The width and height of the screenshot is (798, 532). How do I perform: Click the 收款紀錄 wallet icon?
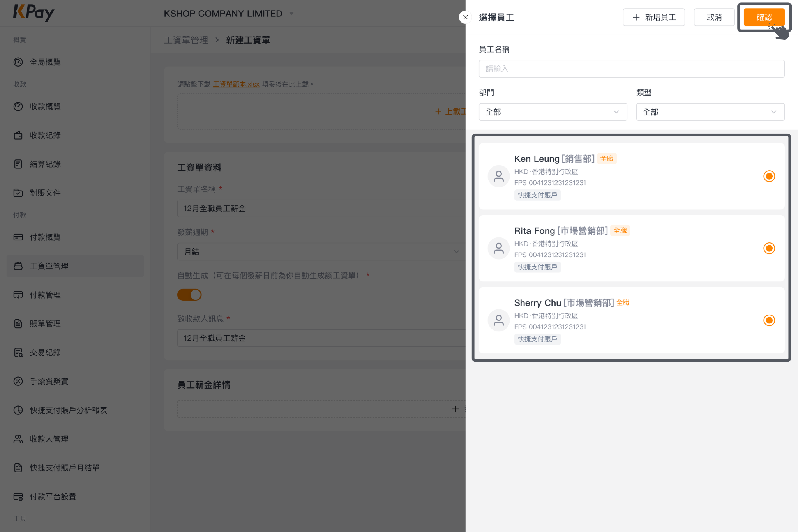point(18,136)
